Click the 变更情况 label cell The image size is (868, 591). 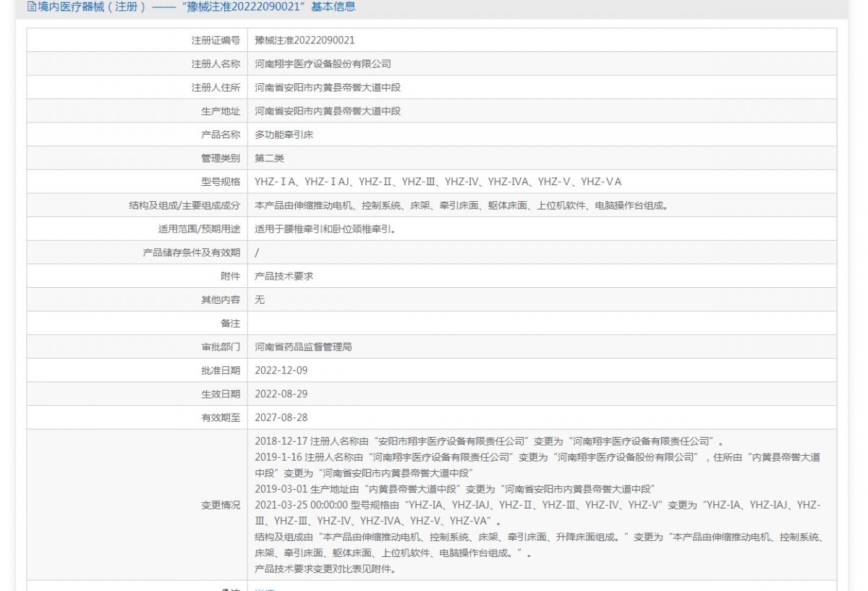(137, 505)
